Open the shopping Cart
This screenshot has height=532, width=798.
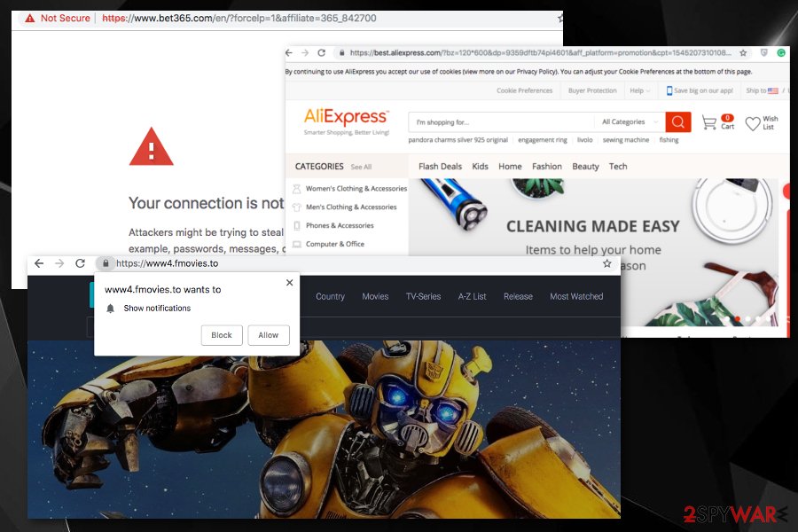717,122
